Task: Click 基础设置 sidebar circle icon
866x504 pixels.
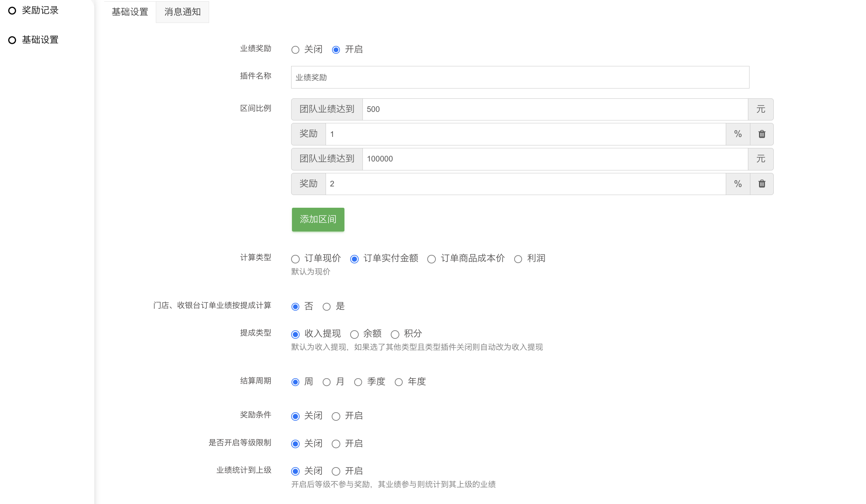Action: [12, 40]
